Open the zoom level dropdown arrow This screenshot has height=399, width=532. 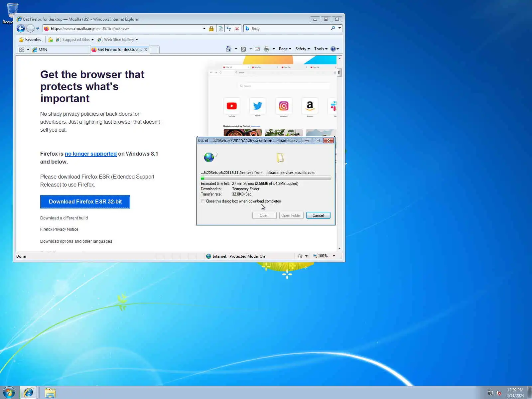tap(334, 256)
